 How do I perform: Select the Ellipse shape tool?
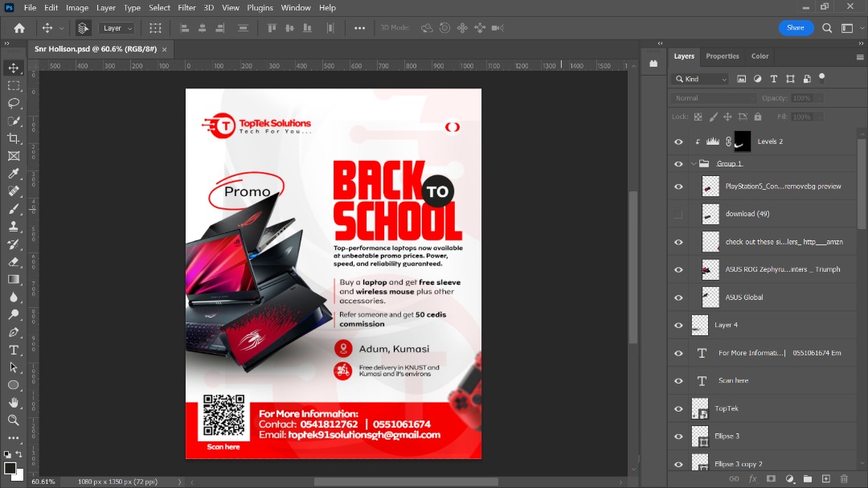[14, 385]
